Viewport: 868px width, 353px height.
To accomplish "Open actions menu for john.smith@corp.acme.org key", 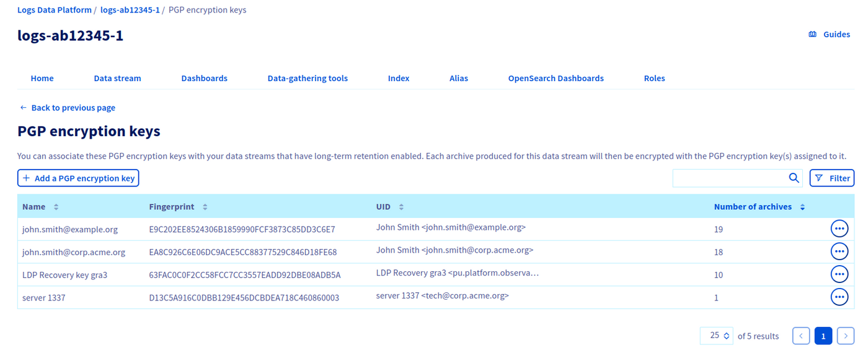I will coord(839,251).
